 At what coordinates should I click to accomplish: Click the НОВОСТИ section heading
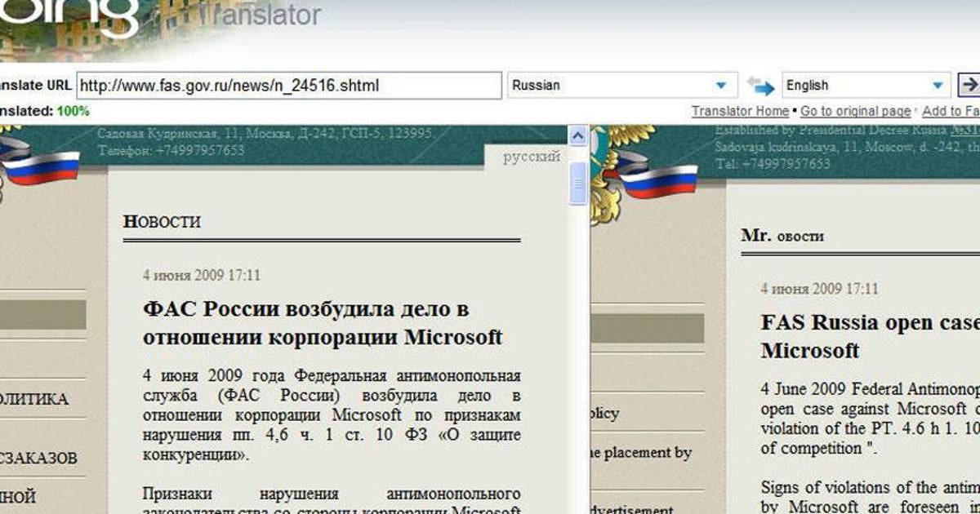[162, 222]
